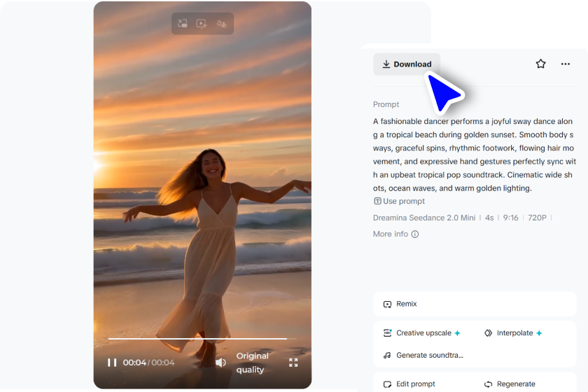Click the 'Dreamina Seedance 2.0 Mini' model label

(424, 218)
